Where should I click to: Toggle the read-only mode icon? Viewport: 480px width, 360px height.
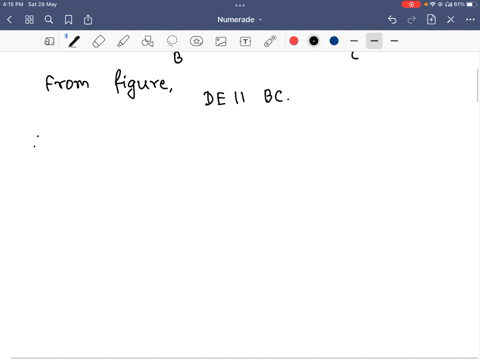pyautogui.click(x=49, y=41)
